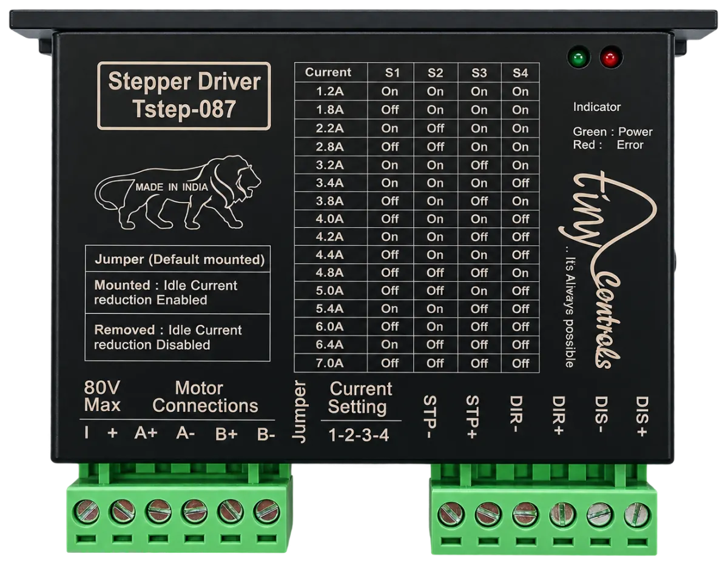Click the 'Indicator' heading text
728x565 pixels.
pos(597,107)
